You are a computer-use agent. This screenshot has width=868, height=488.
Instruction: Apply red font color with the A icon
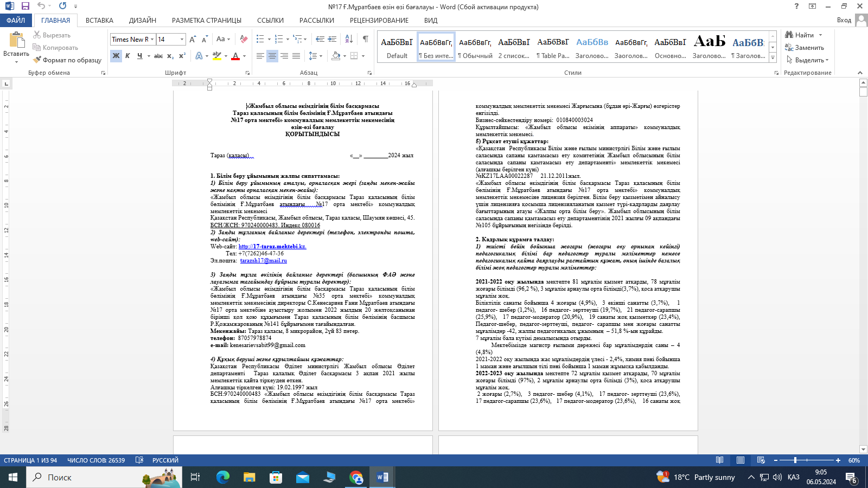pos(235,56)
